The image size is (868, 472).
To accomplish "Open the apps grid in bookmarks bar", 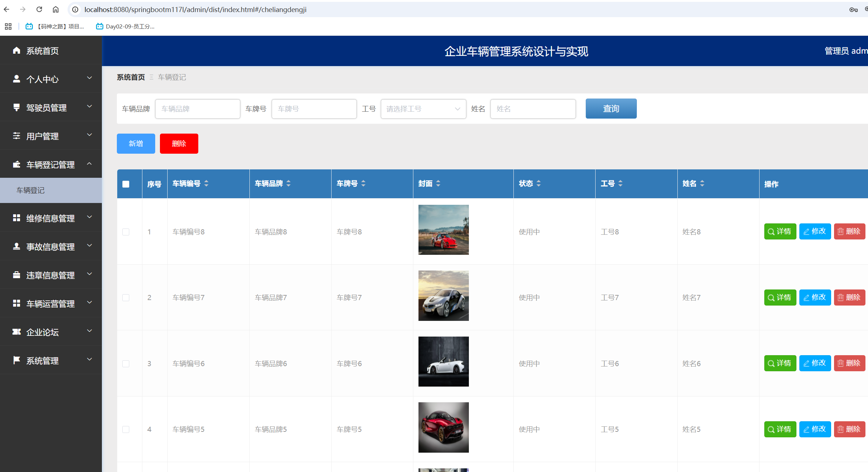I will (x=8, y=26).
